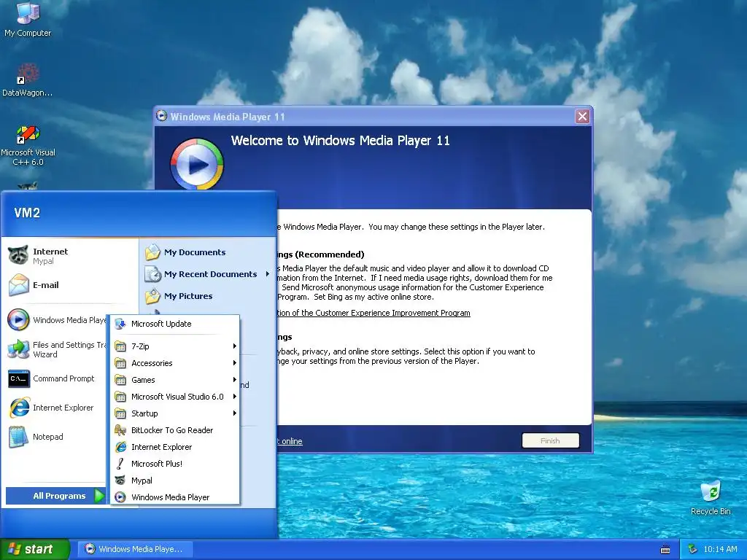The width and height of the screenshot is (747, 560).
Task: Click Windows Media Player taskbar button
Action: coord(135,549)
